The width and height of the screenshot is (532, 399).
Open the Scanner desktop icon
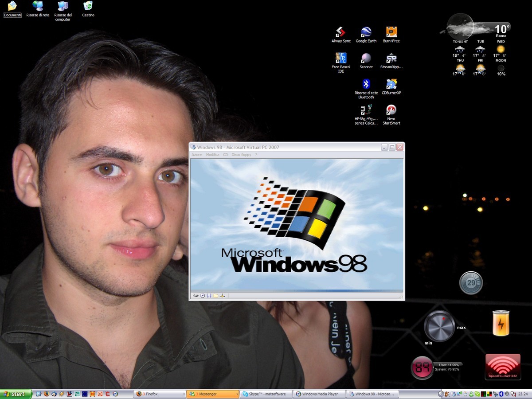(366, 61)
